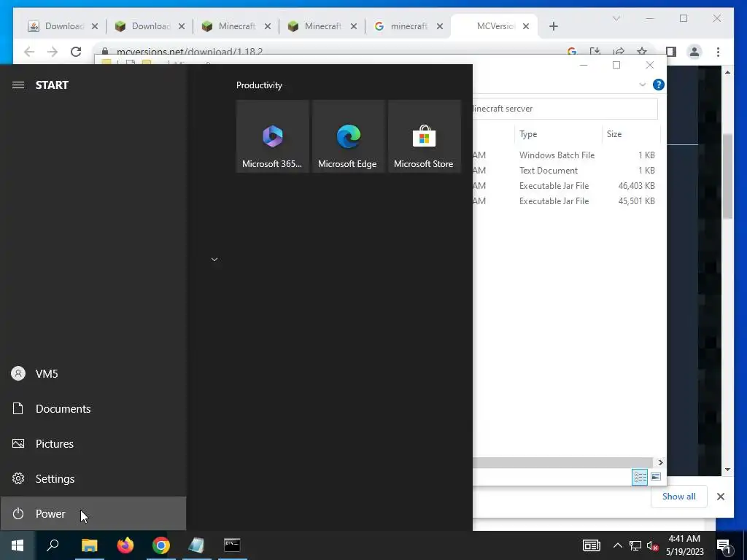
Task: Go back in Chrome history
Action: [x=29, y=52]
